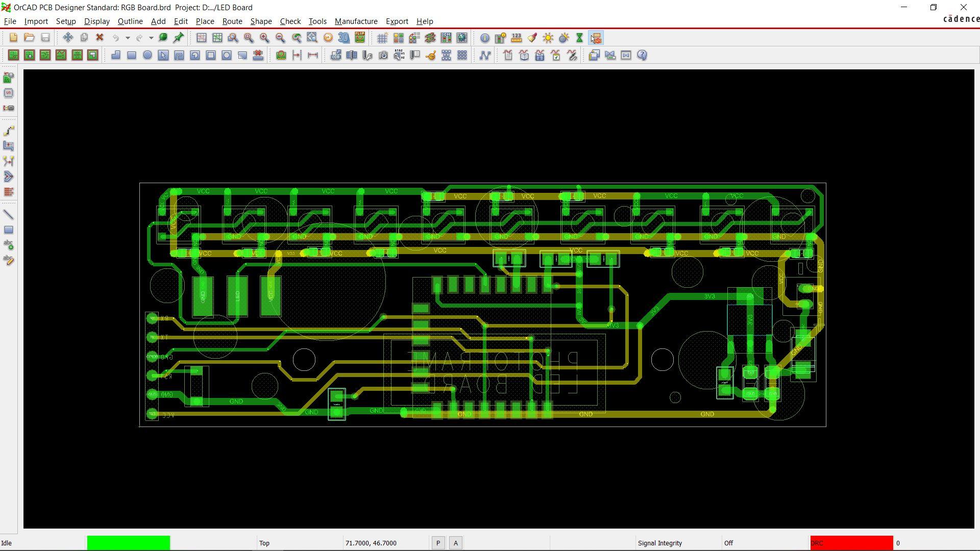Expand the redo history dropdown arrow
The width and height of the screenshot is (980, 551).
[151, 38]
